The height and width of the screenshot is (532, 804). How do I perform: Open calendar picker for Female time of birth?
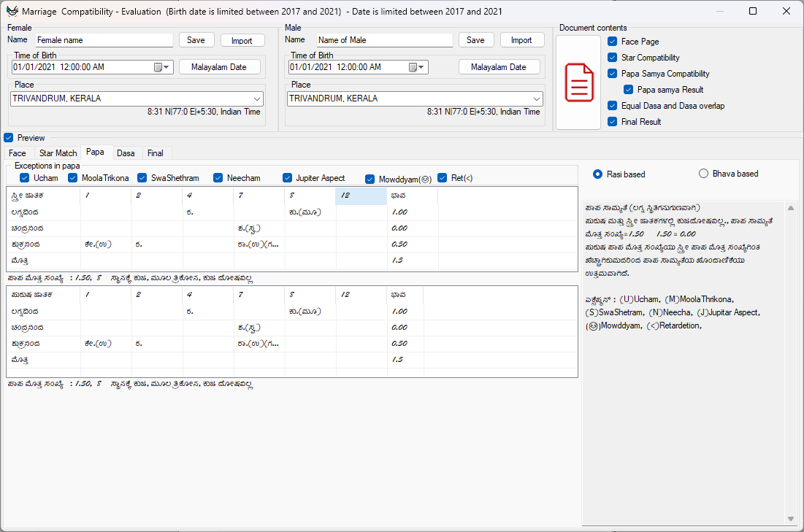(x=158, y=67)
